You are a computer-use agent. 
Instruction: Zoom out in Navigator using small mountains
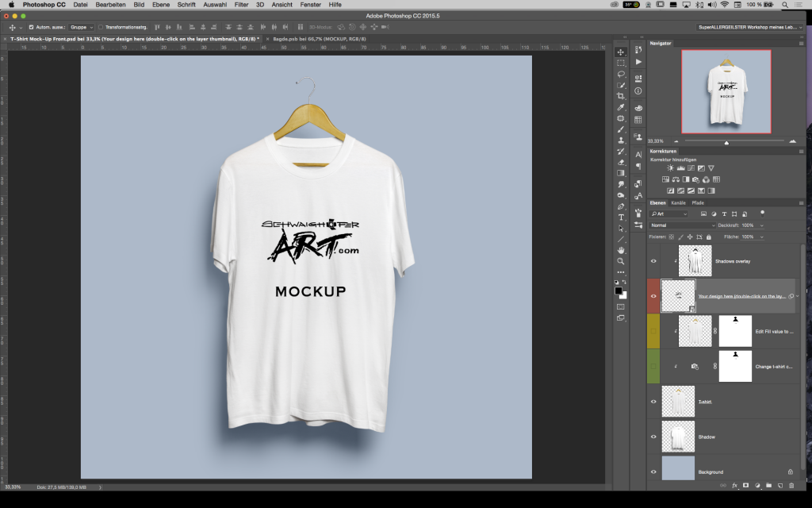(x=676, y=141)
